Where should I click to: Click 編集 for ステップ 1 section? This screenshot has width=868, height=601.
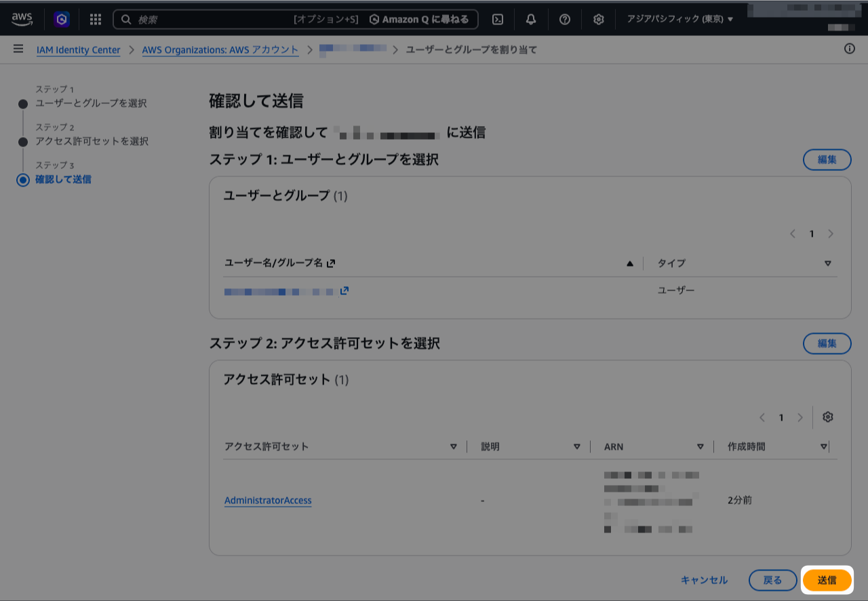coord(827,159)
